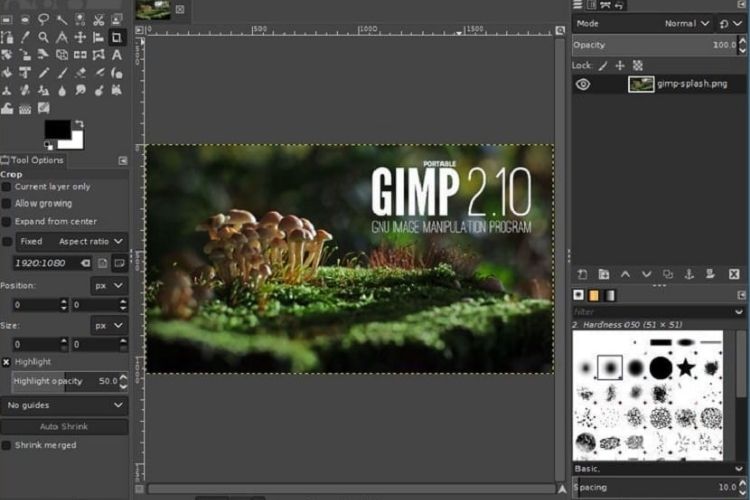The width and height of the screenshot is (750, 500).
Task: Enable Current layer only checkbox
Action: (6, 187)
